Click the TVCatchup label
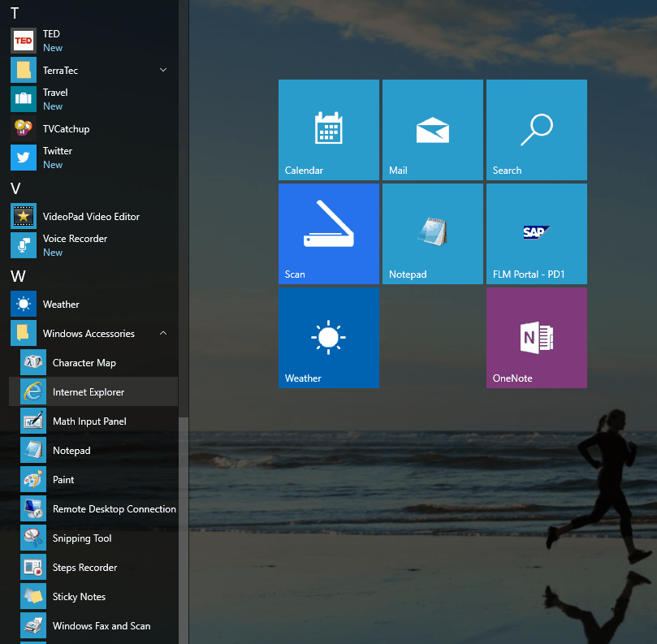Image resolution: width=657 pixels, height=644 pixels. click(67, 129)
